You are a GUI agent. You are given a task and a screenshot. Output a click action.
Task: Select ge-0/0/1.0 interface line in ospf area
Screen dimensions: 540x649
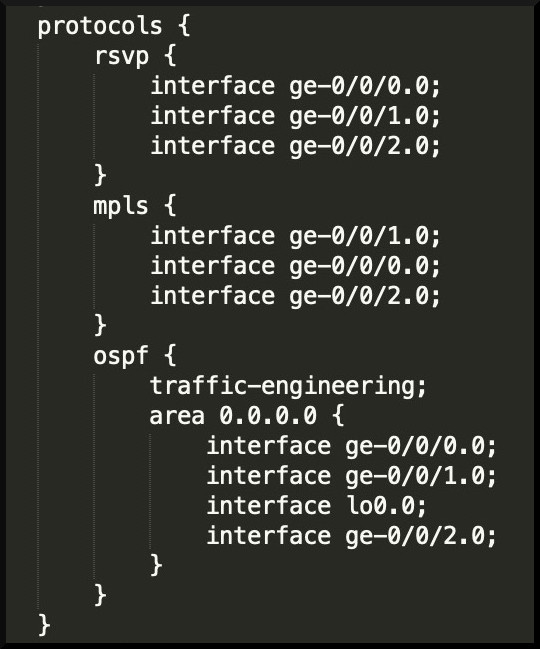[351, 476]
